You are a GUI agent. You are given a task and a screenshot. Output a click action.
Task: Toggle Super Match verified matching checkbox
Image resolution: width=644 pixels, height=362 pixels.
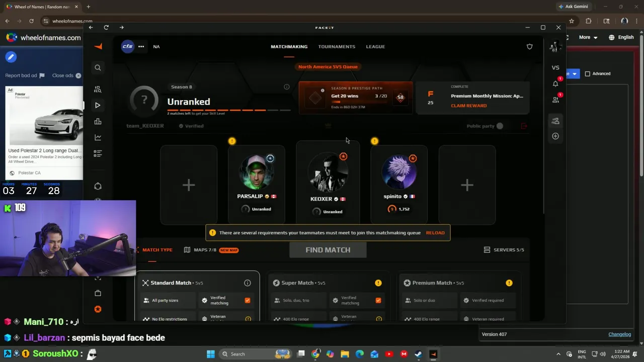pos(378,300)
